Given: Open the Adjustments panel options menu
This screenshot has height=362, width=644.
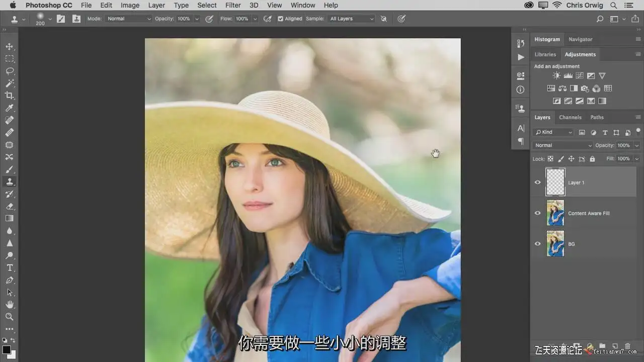Looking at the screenshot, I should pyautogui.click(x=638, y=54).
